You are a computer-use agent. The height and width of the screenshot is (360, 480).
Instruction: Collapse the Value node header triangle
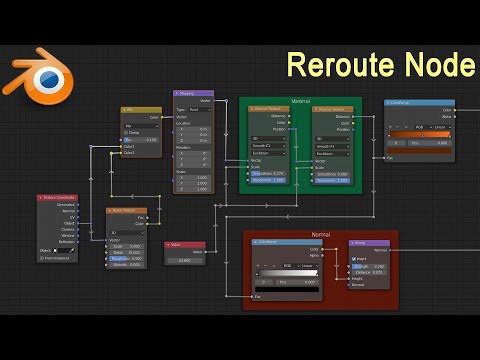168,245
